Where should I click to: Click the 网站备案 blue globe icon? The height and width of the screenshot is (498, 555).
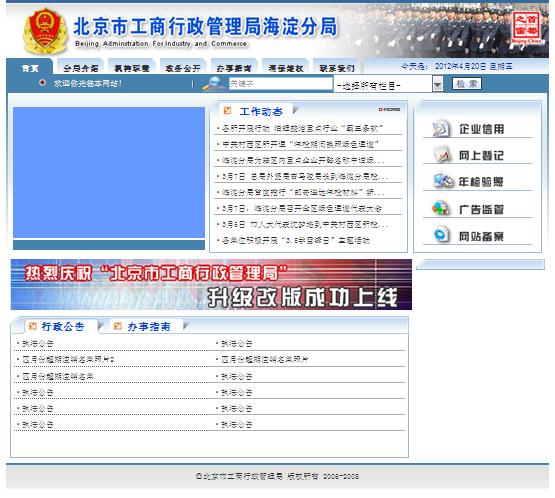[441, 235]
